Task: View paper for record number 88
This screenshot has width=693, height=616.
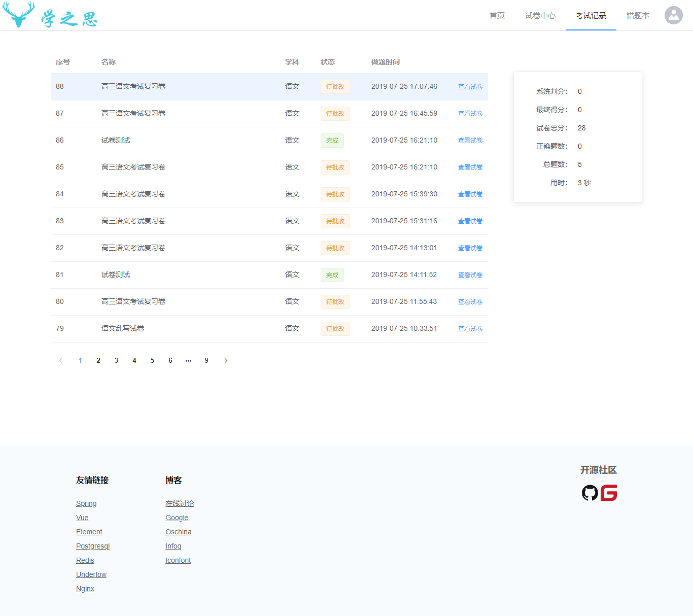Action: (x=470, y=87)
